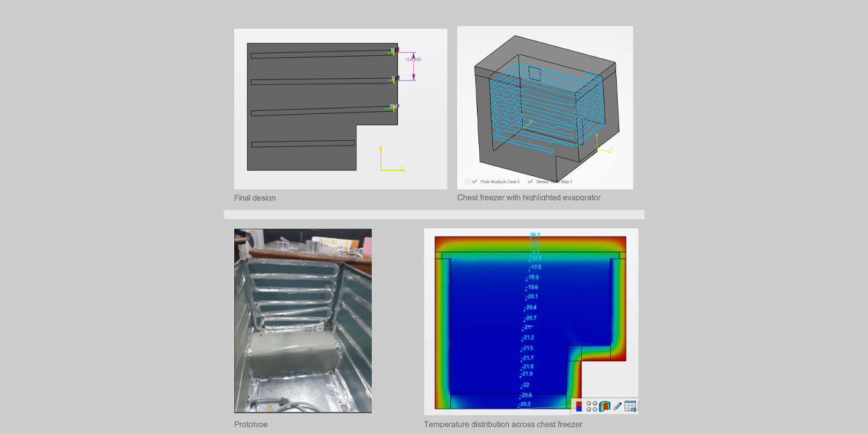Select the colored section-cut plot icon
The height and width of the screenshot is (434, 868).
click(x=604, y=406)
